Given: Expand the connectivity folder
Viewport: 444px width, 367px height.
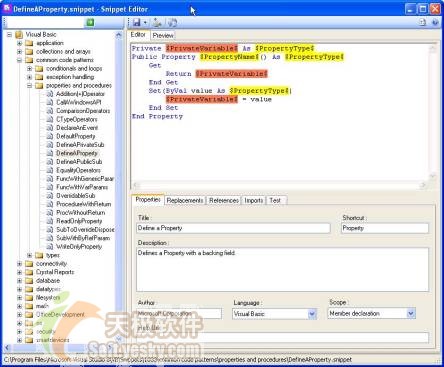Looking at the screenshot, I should pos(19,264).
